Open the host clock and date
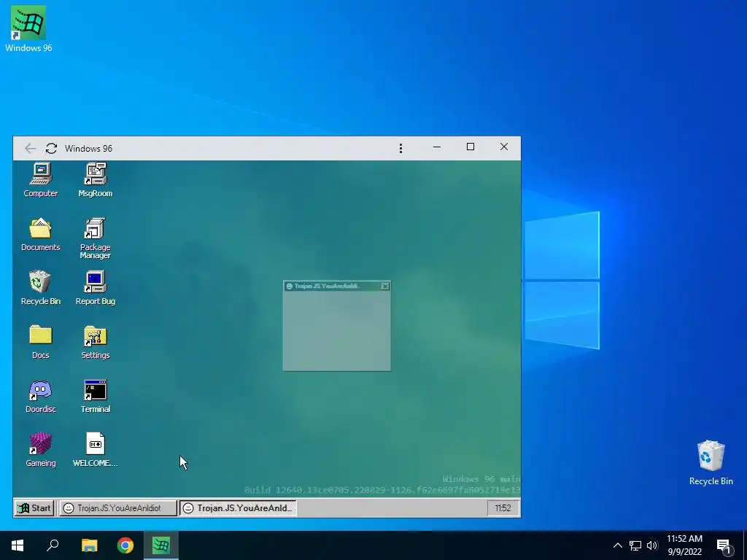This screenshot has width=747, height=560. (x=684, y=545)
